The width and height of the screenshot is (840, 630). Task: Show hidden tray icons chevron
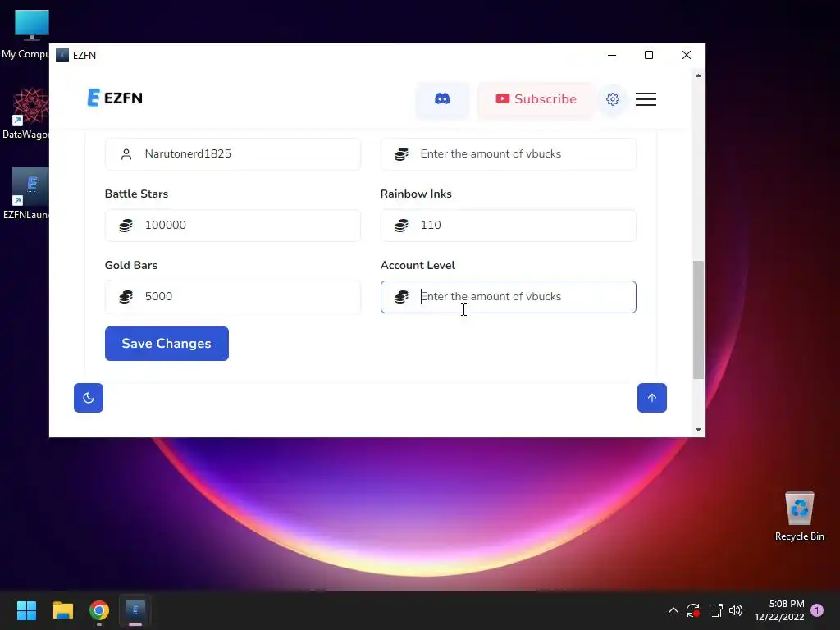673,610
